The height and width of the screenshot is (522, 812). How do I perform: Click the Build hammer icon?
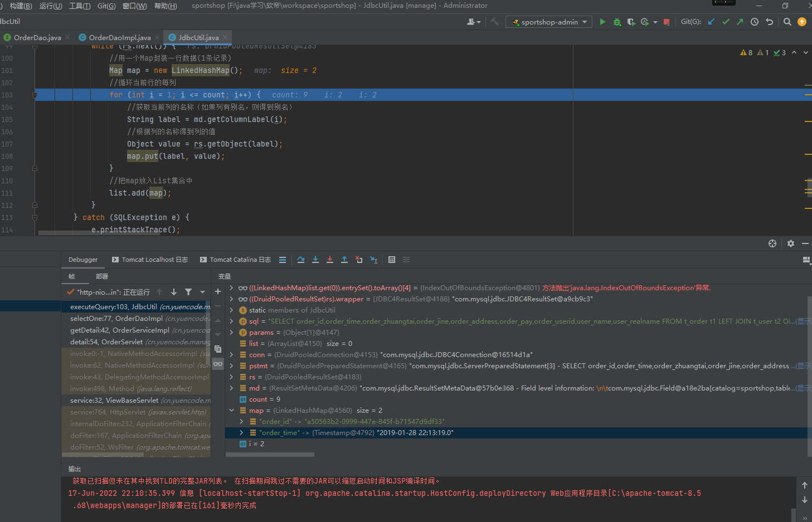[x=495, y=22]
